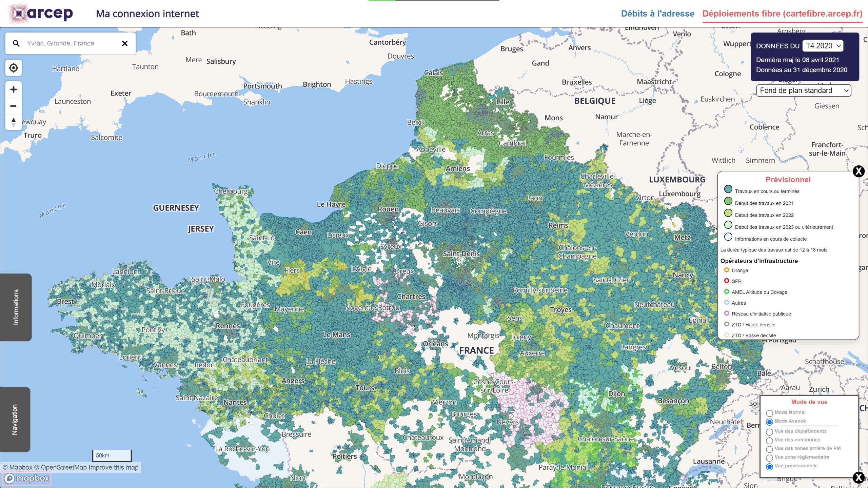Image resolution: width=868 pixels, height=488 pixels.
Task: Click Travaux en cours ou terminés swatch
Action: point(728,189)
